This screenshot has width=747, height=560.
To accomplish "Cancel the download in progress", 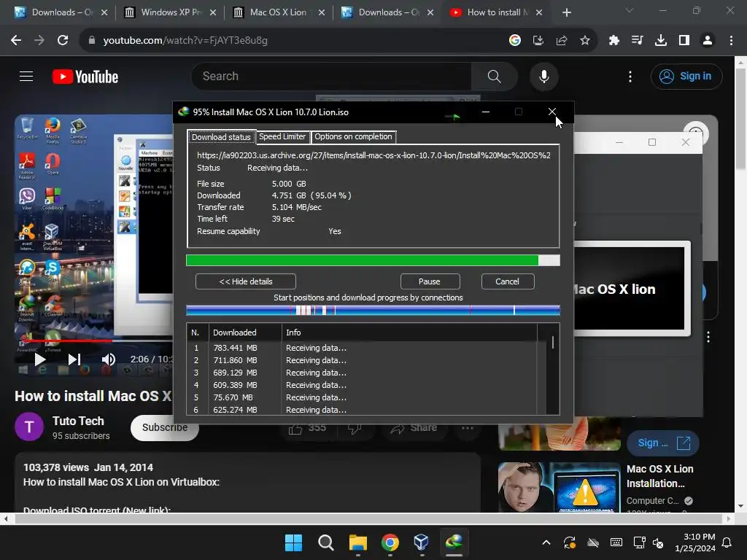I will [x=508, y=281].
